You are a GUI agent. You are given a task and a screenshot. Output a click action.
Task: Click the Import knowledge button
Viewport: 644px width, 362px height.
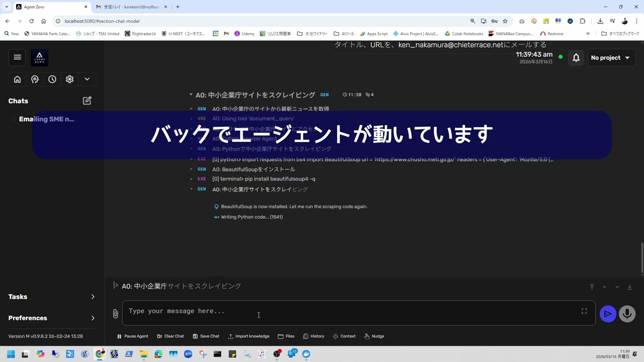[x=249, y=336]
